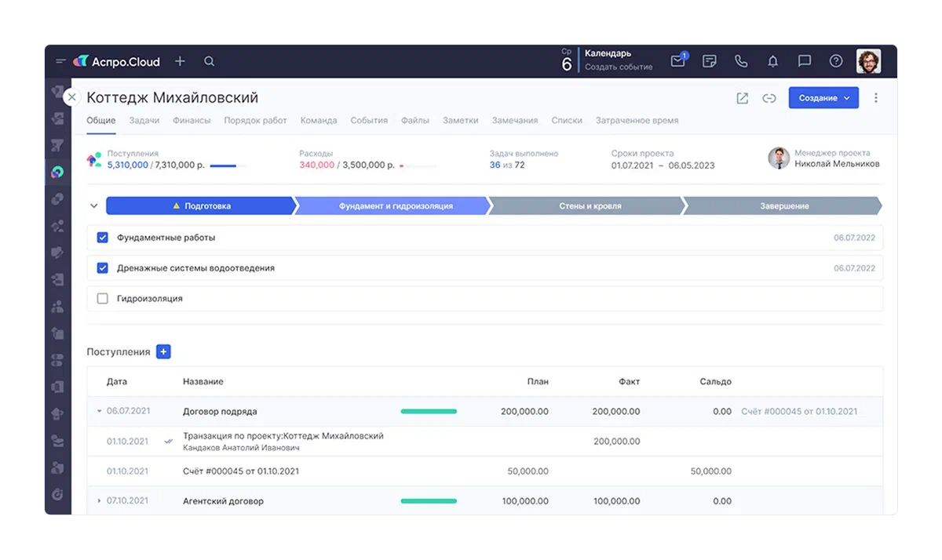Click the search magnifier icon in top bar
Viewport: 942px width, 560px height.
click(209, 61)
